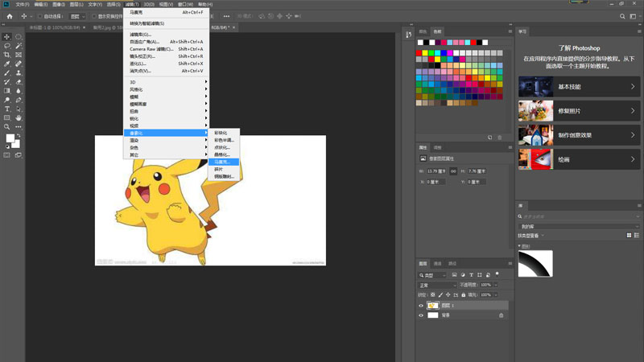
Task: Open Auto-Select layer/group dropdown
Action: pyautogui.click(x=77, y=16)
